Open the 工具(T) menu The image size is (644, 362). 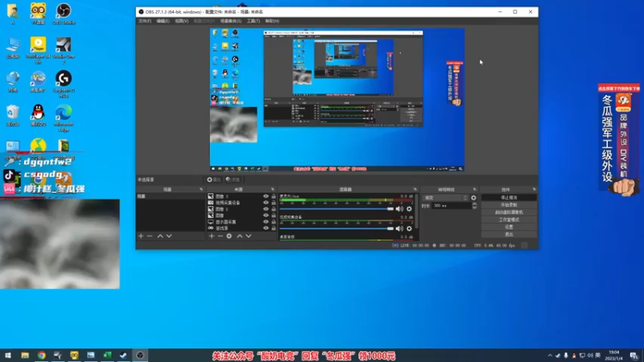pyautogui.click(x=253, y=21)
